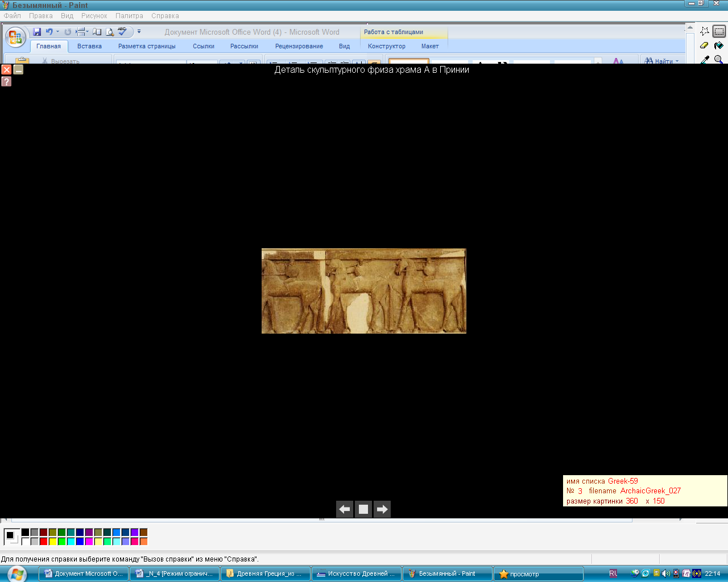The image size is (728, 582).
Task: Pick the orange swatch at palette end
Action: 143,542
